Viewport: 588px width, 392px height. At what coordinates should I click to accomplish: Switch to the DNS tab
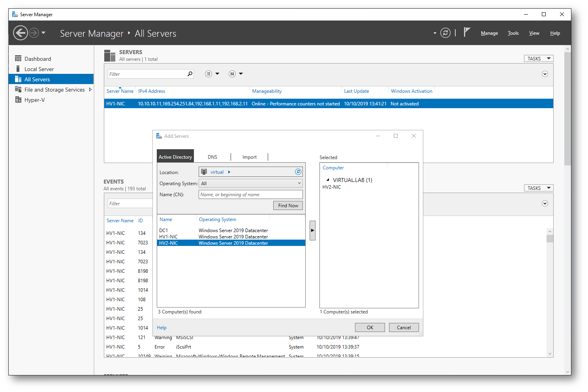click(x=212, y=157)
